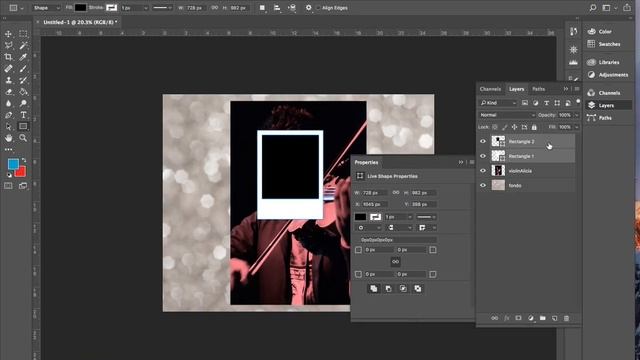Hide the Rectangle 1 layer

pyautogui.click(x=483, y=156)
